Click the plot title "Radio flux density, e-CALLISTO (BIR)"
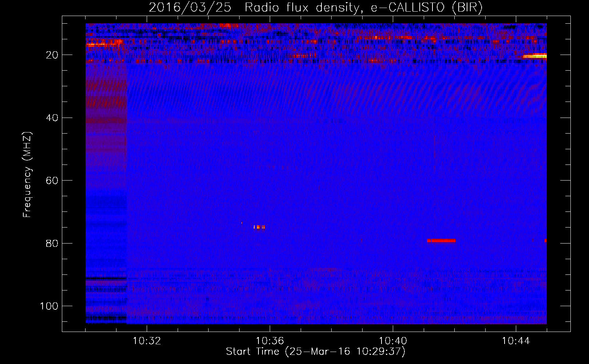The width and height of the screenshot is (589, 364). pyautogui.click(x=363, y=8)
